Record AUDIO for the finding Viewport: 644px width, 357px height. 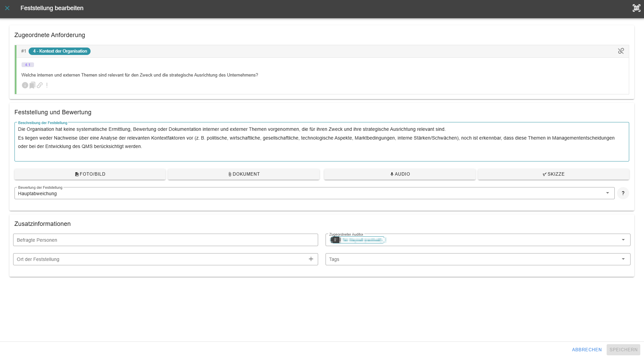(400, 174)
